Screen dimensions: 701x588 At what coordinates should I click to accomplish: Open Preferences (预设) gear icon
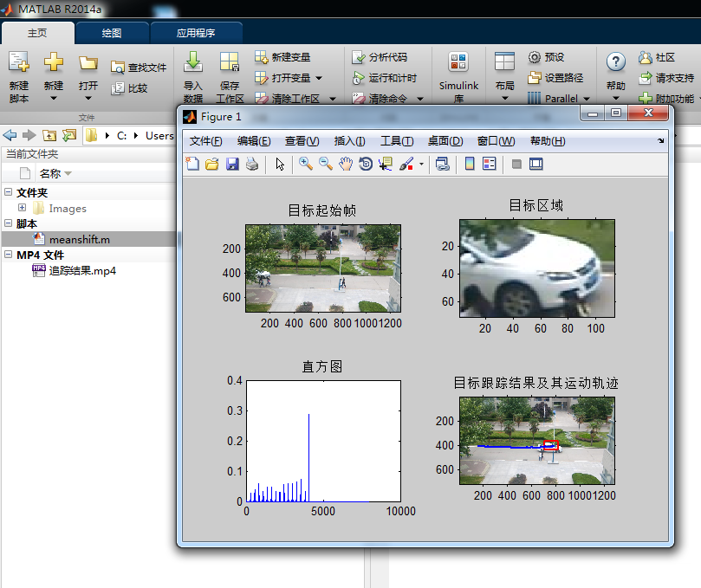click(535, 57)
